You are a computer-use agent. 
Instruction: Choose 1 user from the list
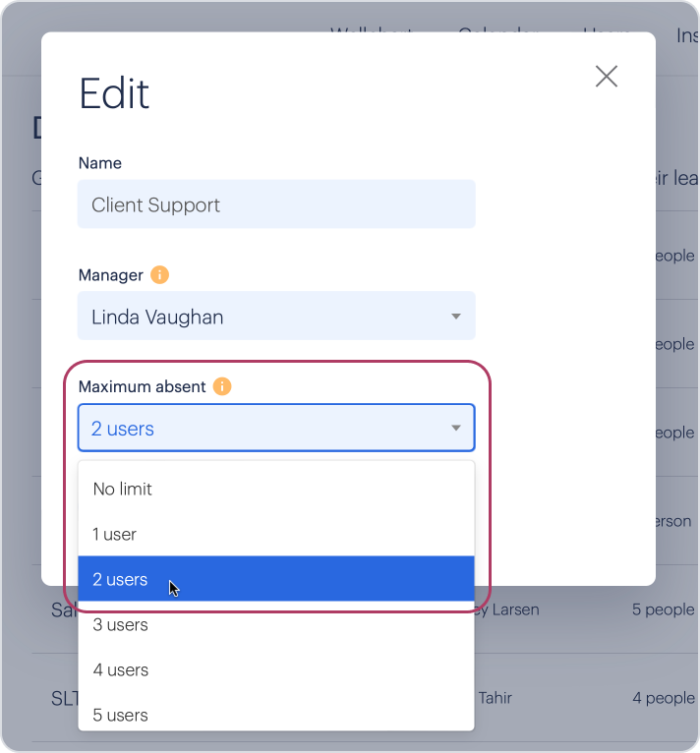[276, 534]
